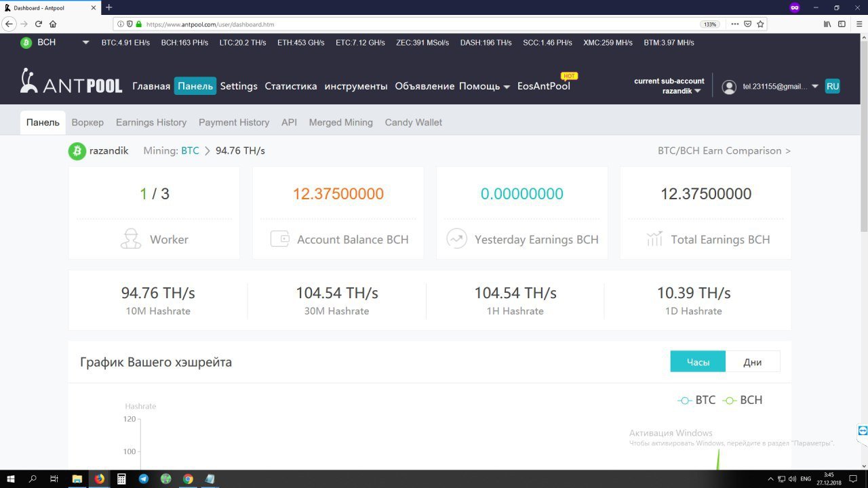The width and height of the screenshot is (868, 488).
Task: Click the green padlock site security icon
Action: (139, 24)
